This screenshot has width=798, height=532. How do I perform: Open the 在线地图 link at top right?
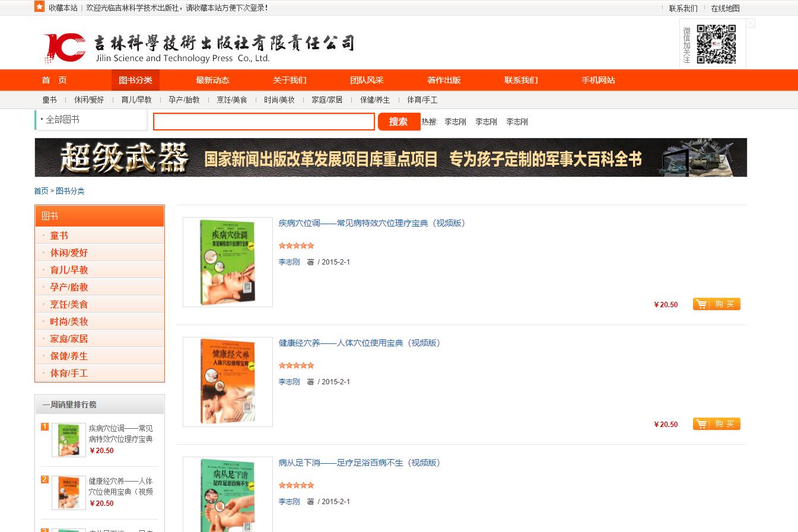[x=725, y=8]
